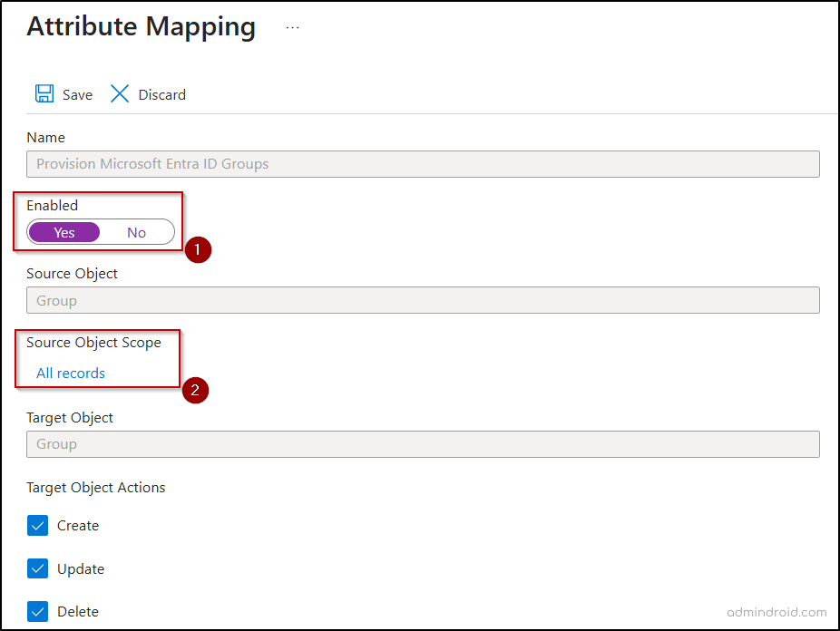
Task: Click the Save disk icon
Action: coord(44,93)
